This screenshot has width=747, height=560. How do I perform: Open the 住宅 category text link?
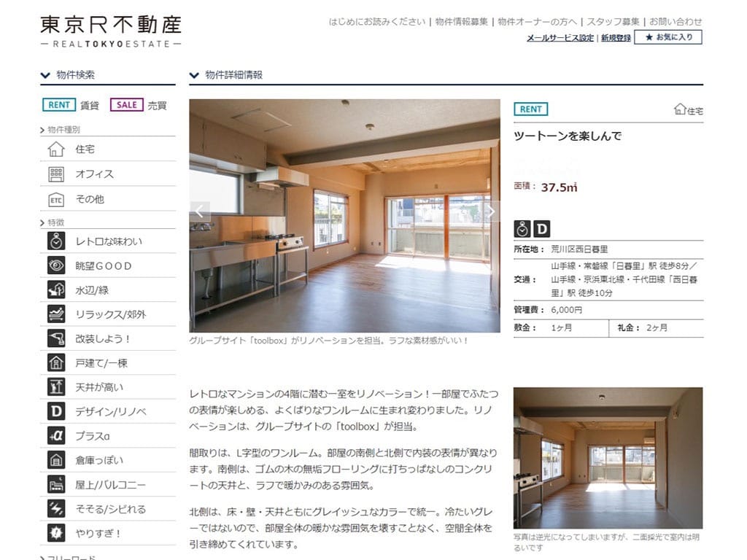click(x=85, y=149)
